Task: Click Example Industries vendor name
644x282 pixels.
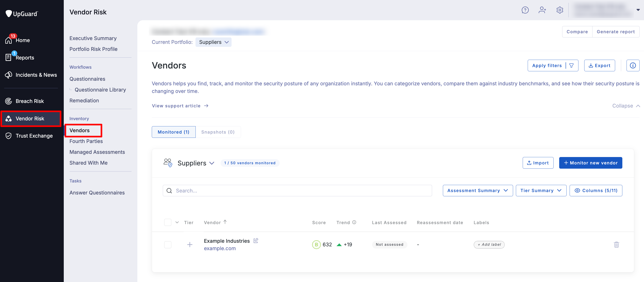Action: tap(227, 241)
